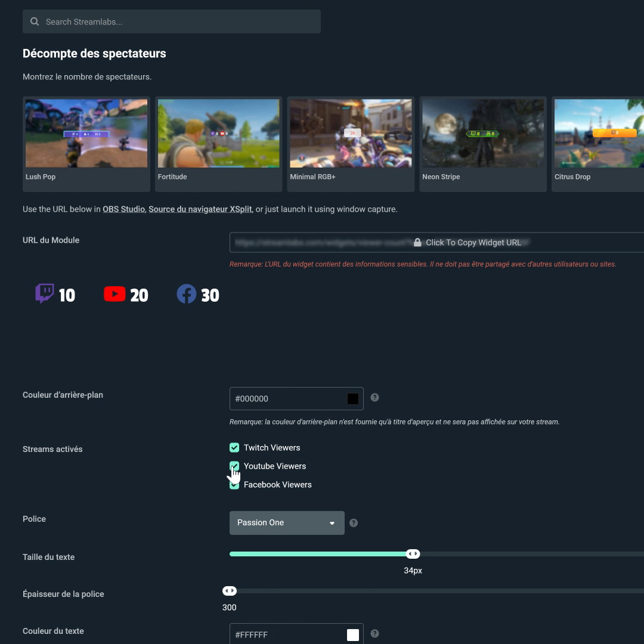Click To Copy Widget URL field
Viewport: 644px width, 644px height.
pos(436,242)
